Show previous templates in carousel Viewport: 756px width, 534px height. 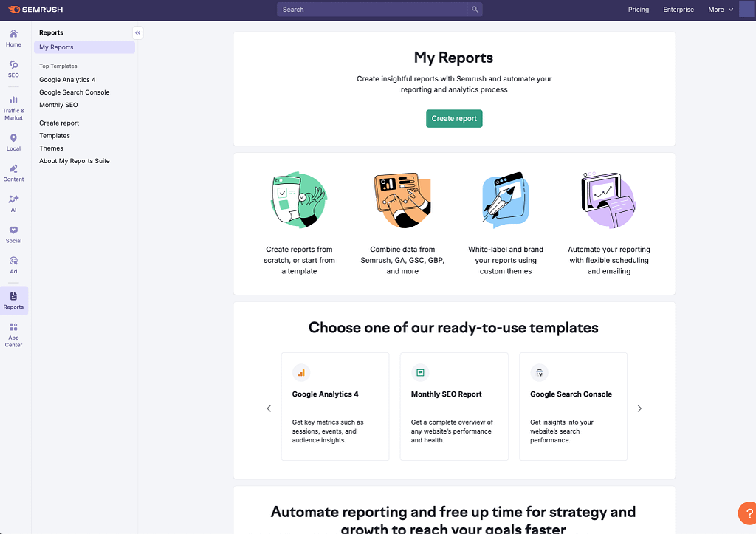tap(269, 408)
